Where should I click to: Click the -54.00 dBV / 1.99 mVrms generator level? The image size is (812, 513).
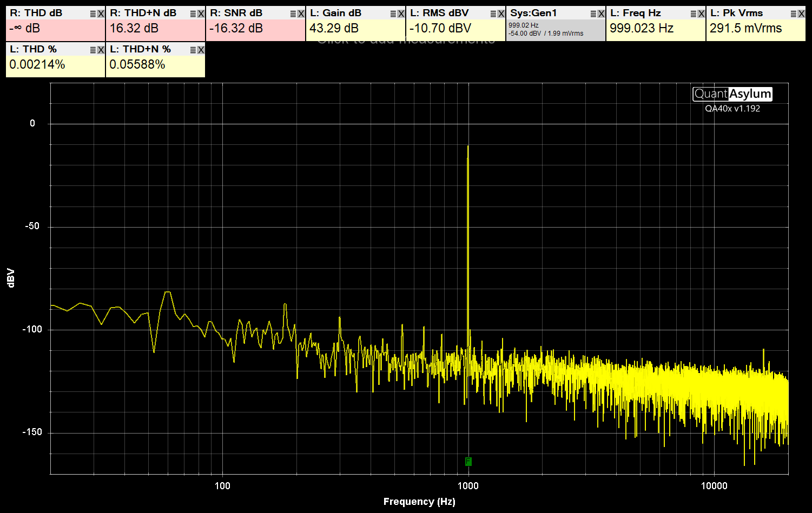pos(546,34)
